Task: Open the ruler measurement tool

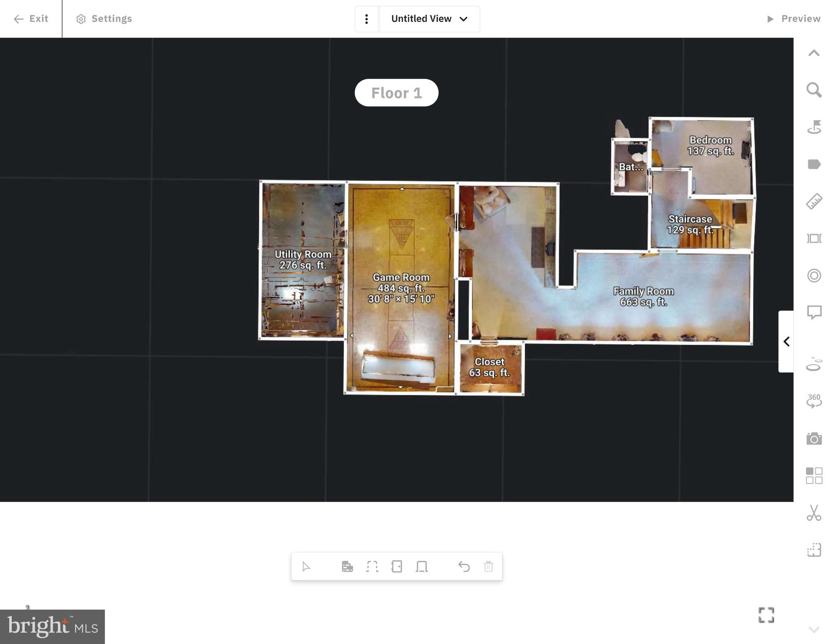Action: [x=814, y=202]
